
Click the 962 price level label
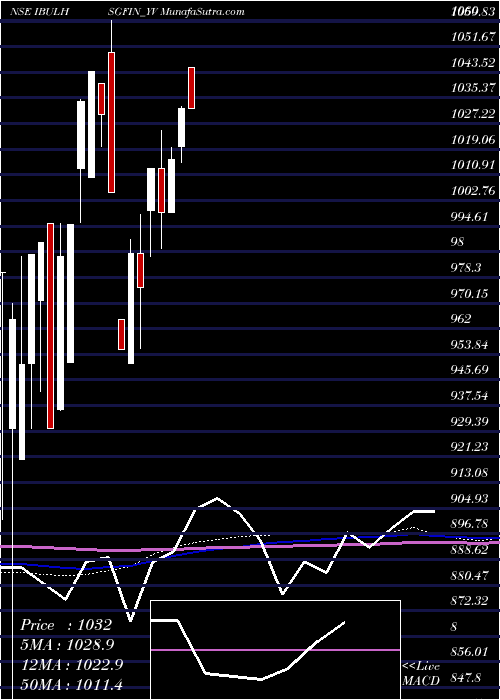461,319
